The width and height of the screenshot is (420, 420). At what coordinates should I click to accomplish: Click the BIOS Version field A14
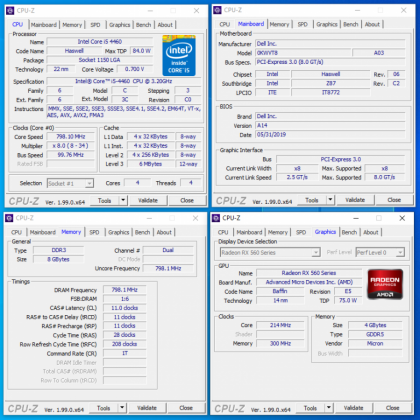[x=330, y=125]
